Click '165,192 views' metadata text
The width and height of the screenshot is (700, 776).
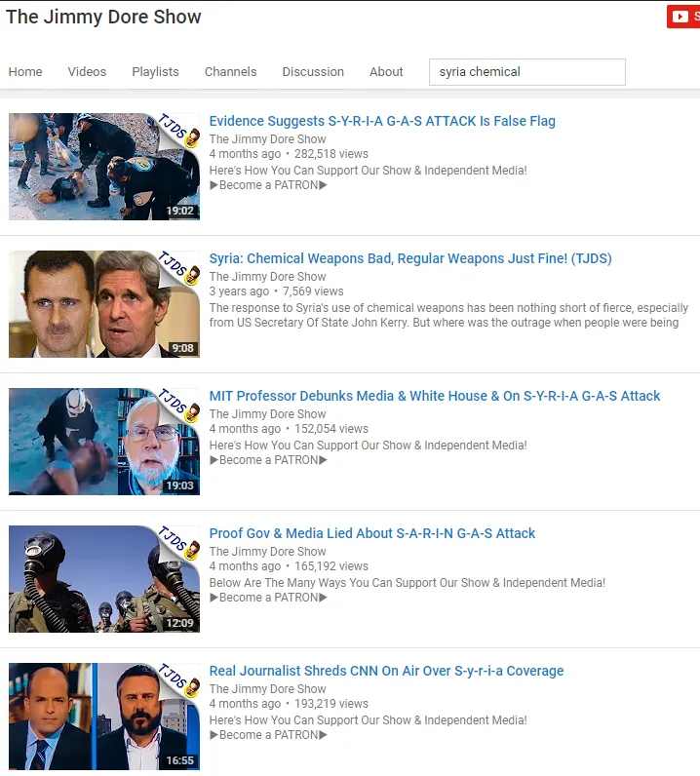(331, 566)
